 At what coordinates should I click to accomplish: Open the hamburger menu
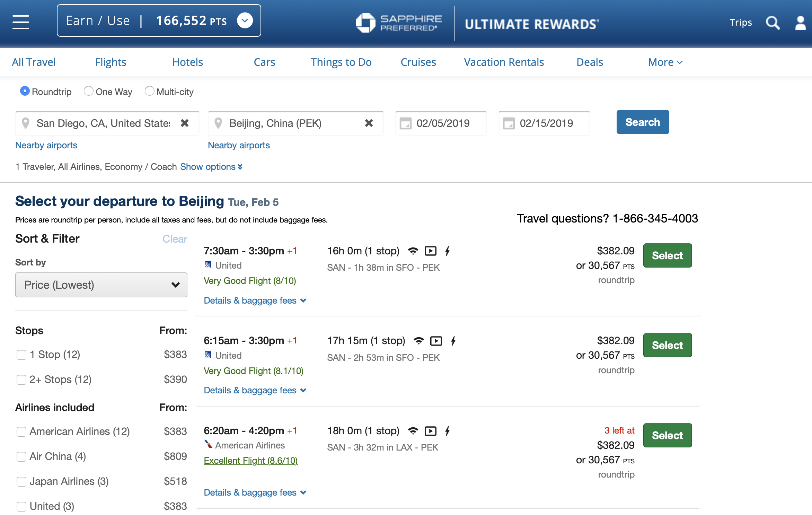tap(21, 22)
